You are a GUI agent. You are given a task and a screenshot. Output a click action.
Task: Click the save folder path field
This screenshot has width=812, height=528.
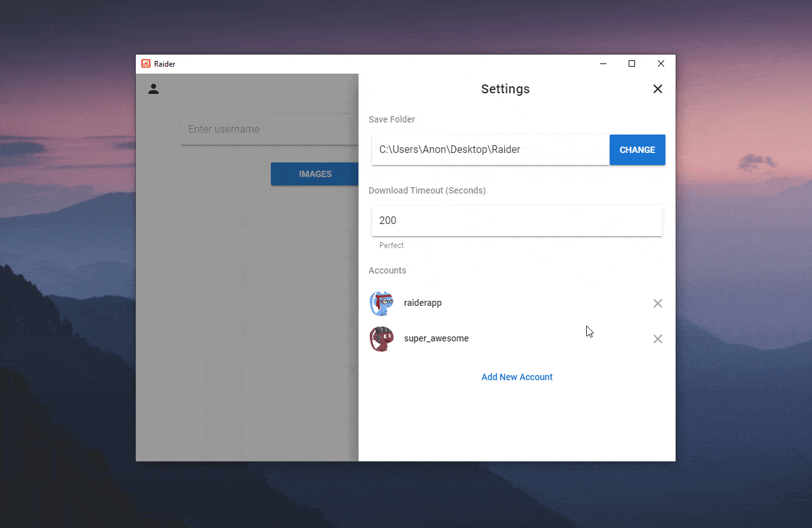tap(490, 150)
